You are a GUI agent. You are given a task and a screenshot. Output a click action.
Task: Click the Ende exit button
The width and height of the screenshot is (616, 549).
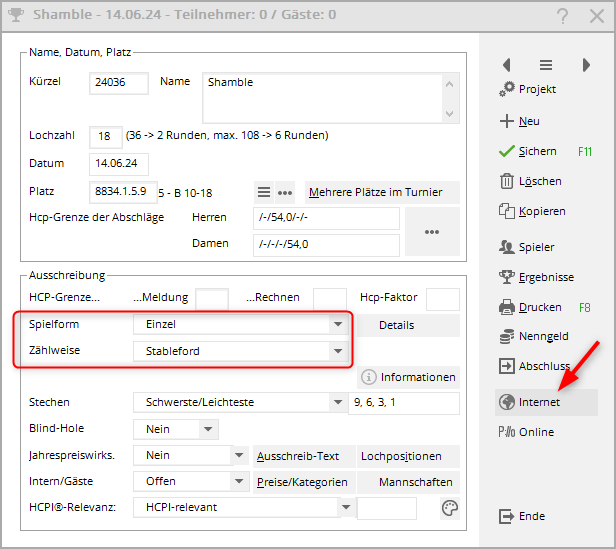pyautogui.click(x=522, y=516)
